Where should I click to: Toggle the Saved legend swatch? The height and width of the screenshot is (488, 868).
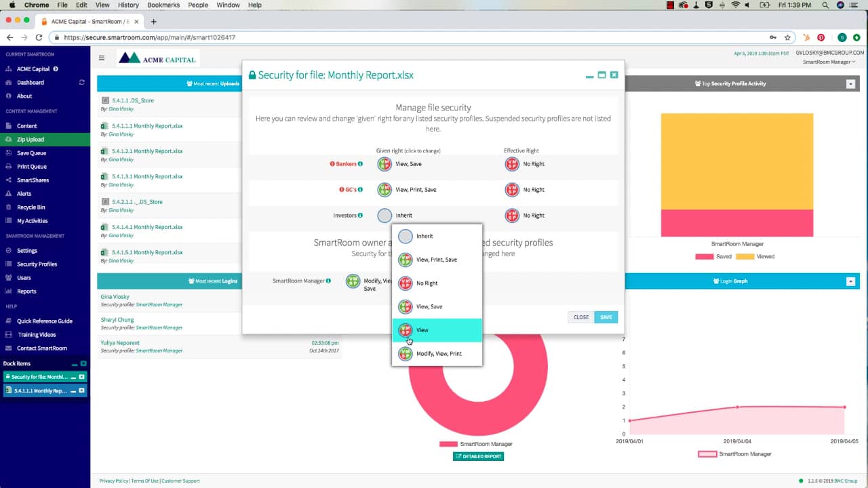point(705,257)
